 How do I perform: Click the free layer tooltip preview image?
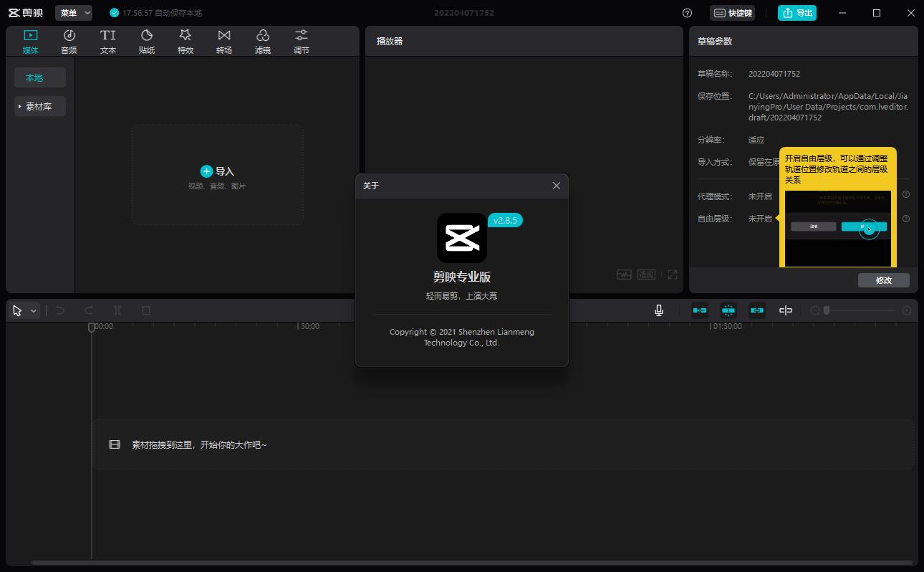tap(838, 229)
